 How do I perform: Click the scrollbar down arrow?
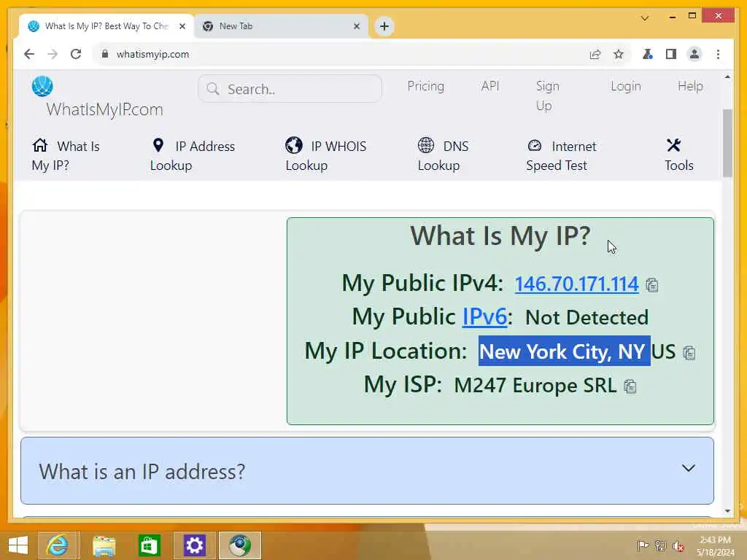pyautogui.click(x=727, y=511)
